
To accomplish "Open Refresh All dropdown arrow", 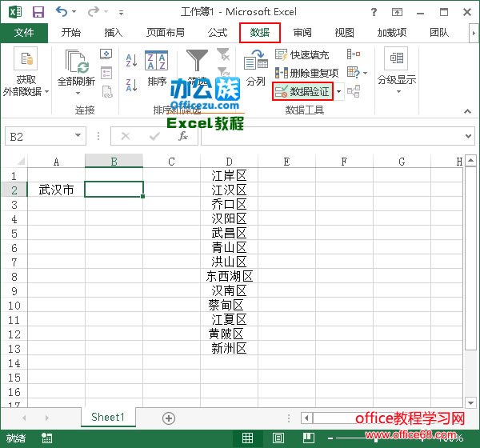I will (78, 93).
